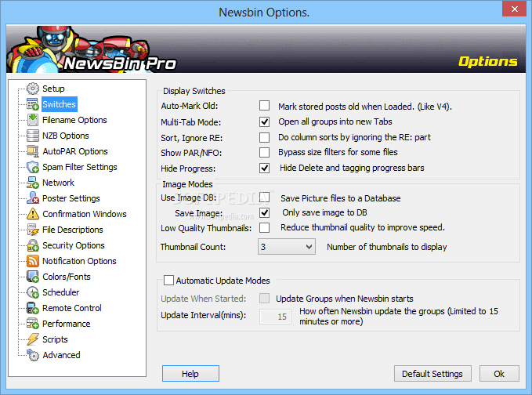Click the File Descriptions icon
Viewport: 532px width, 395px height.
(33, 230)
